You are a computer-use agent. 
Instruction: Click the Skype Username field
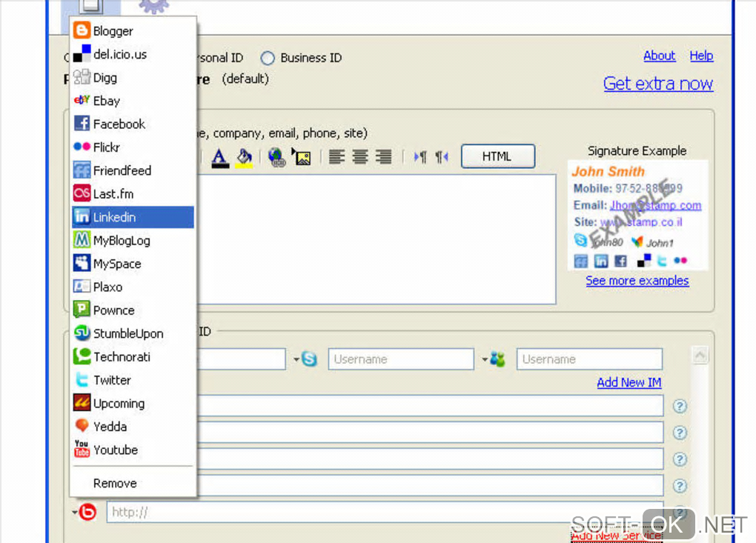tap(401, 359)
